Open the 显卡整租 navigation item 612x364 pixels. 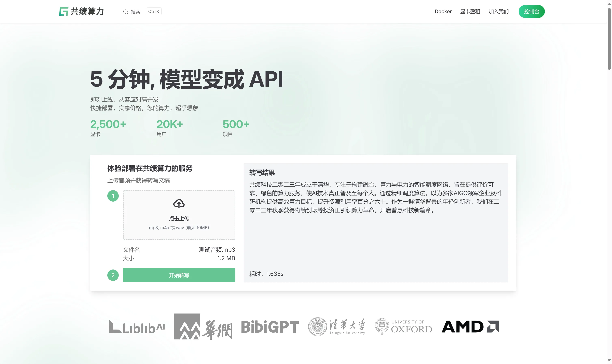[x=470, y=11]
